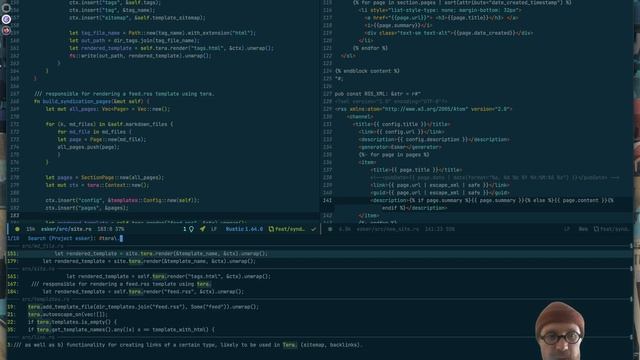Click the LSP rocket icon in modeline
The image size is (640, 360).
pyautogui.click(x=202, y=229)
